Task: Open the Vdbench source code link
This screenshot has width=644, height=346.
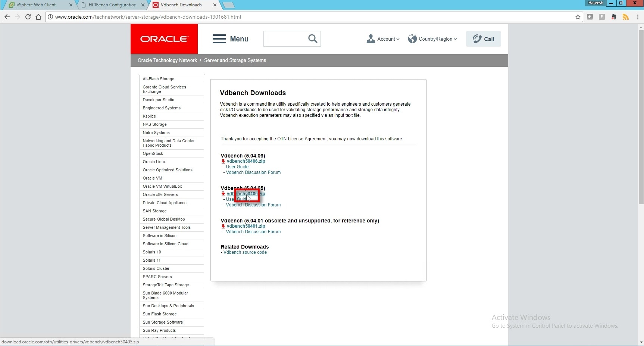Action: (x=245, y=252)
